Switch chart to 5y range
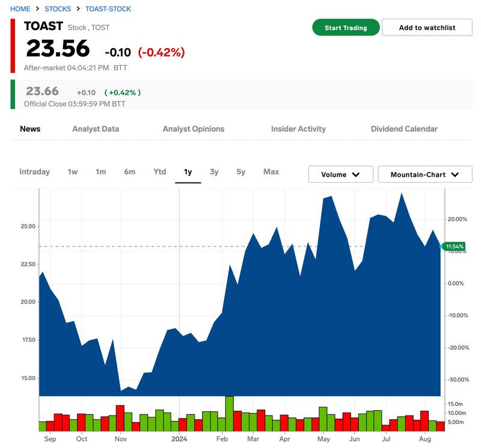This screenshot has width=481, height=448. coord(240,172)
